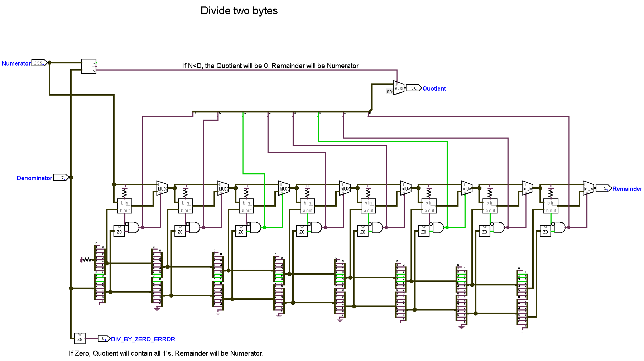644x361 pixels.
Task: Select the Z8 comparator in the first stage
Action: pyautogui.click(x=119, y=231)
